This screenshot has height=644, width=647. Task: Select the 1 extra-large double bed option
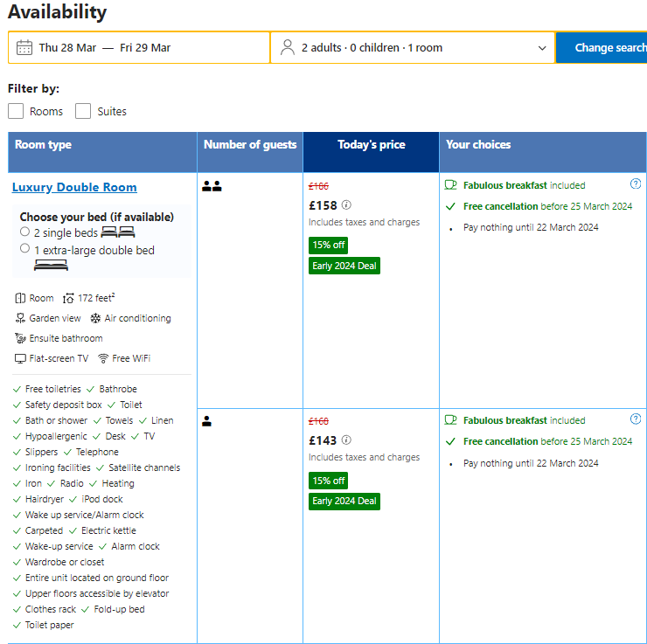tap(24, 248)
